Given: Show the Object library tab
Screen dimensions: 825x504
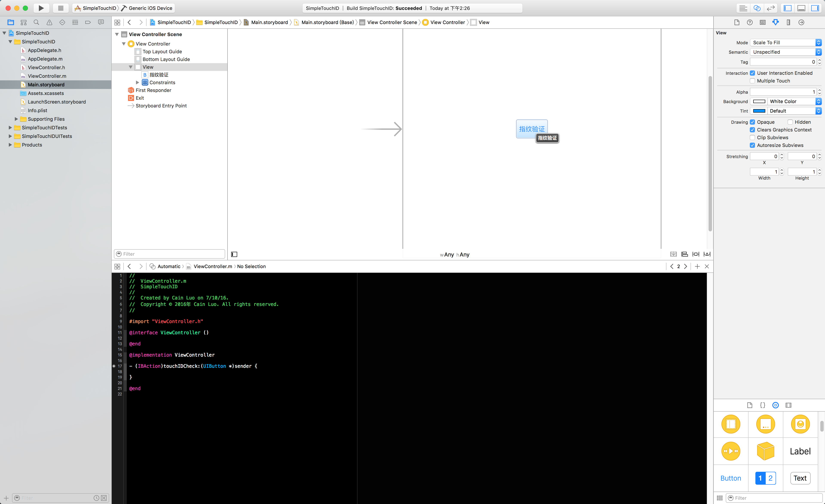Looking at the screenshot, I should point(775,405).
